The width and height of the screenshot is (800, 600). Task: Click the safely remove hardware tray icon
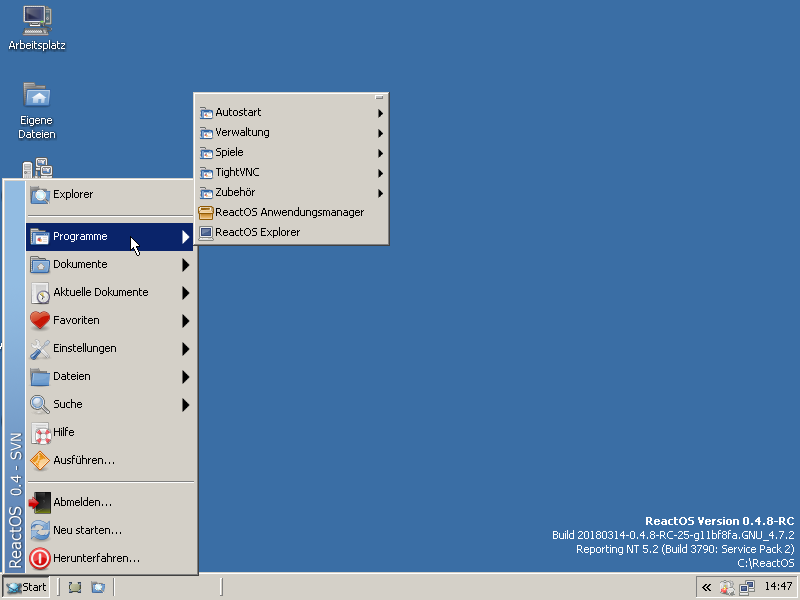(x=727, y=587)
